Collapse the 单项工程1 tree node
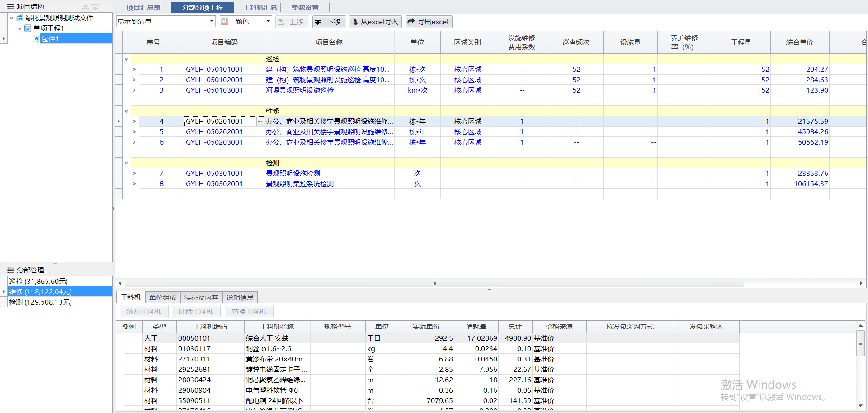The width and height of the screenshot is (868, 413). coord(19,28)
